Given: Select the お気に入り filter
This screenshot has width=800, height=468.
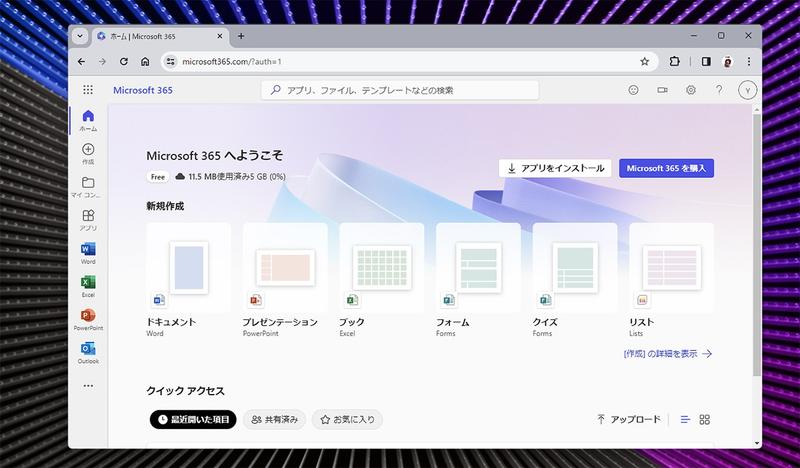Looking at the screenshot, I should [347, 420].
